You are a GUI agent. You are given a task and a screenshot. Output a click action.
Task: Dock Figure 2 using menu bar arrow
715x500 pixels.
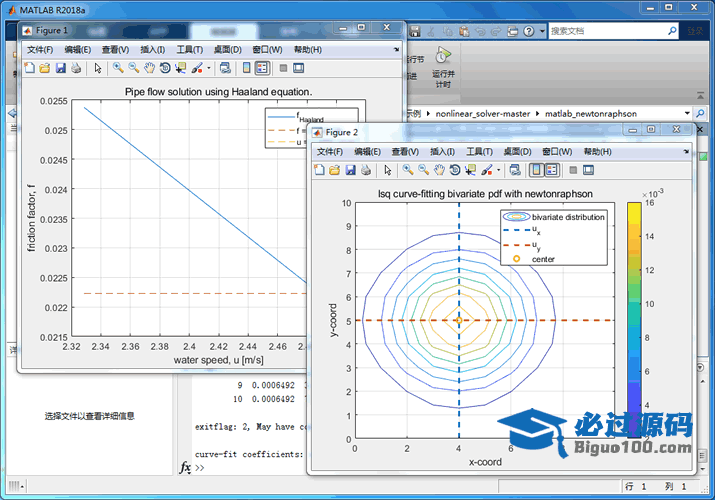click(686, 151)
